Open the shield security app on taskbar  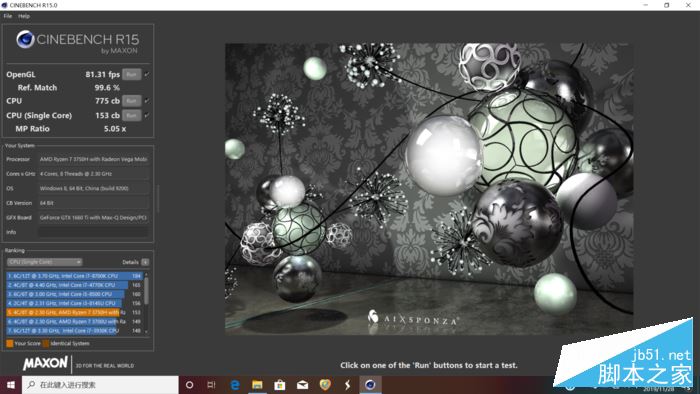pyautogui.click(x=325, y=385)
